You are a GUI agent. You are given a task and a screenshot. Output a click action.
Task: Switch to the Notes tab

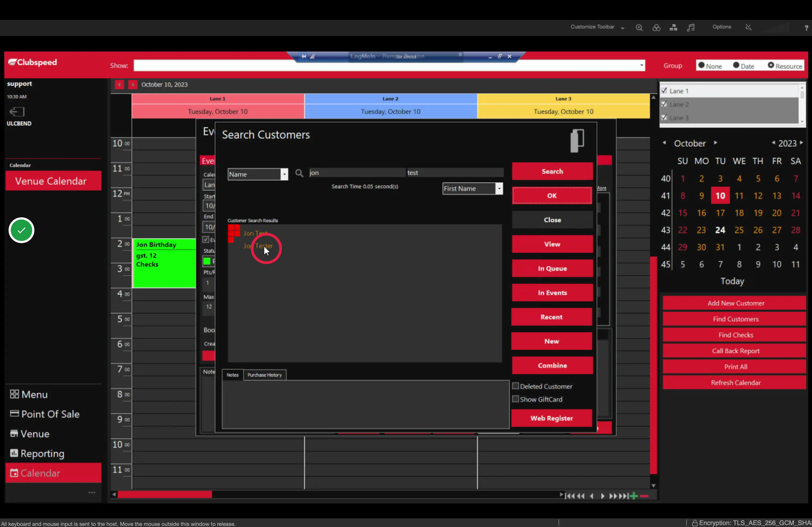tap(233, 375)
